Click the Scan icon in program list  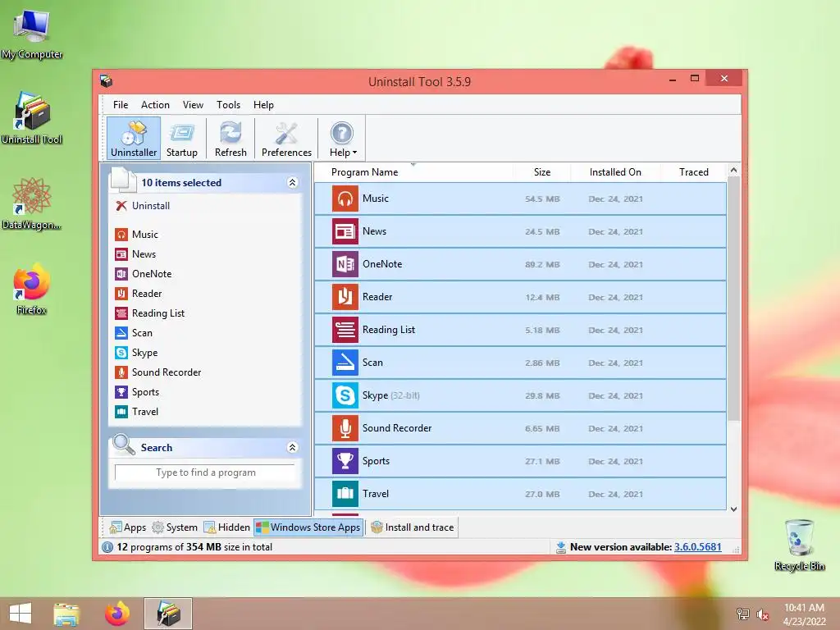coord(345,363)
